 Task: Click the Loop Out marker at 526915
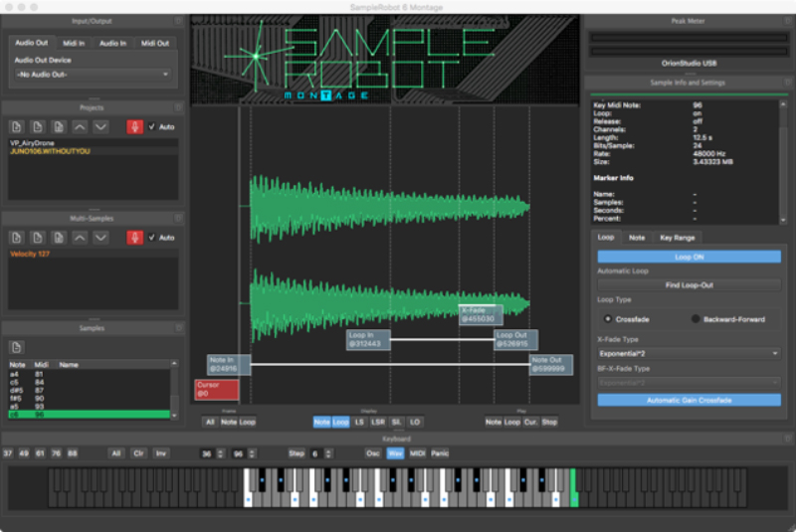[515, 340]
